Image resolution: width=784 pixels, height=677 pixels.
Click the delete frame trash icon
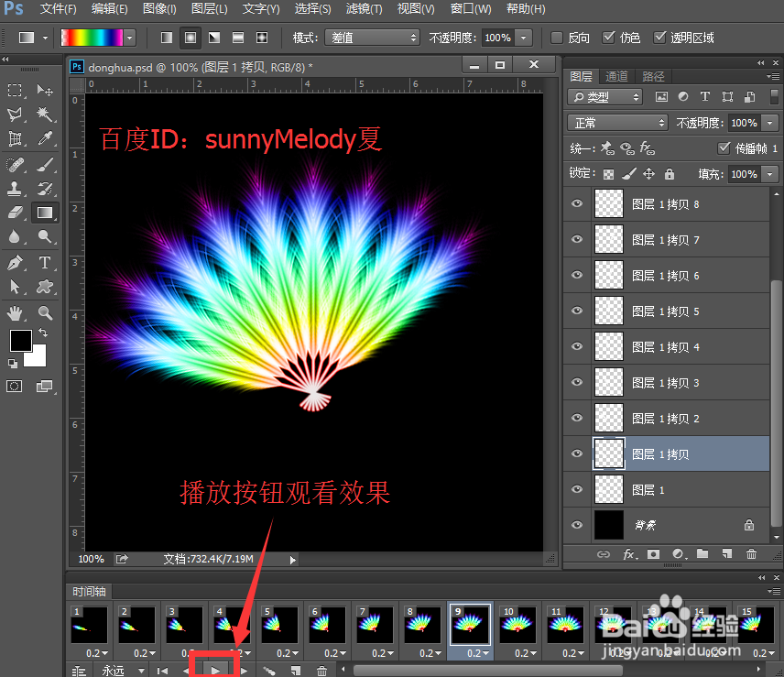pyautogui.click(x=321, y=670)
